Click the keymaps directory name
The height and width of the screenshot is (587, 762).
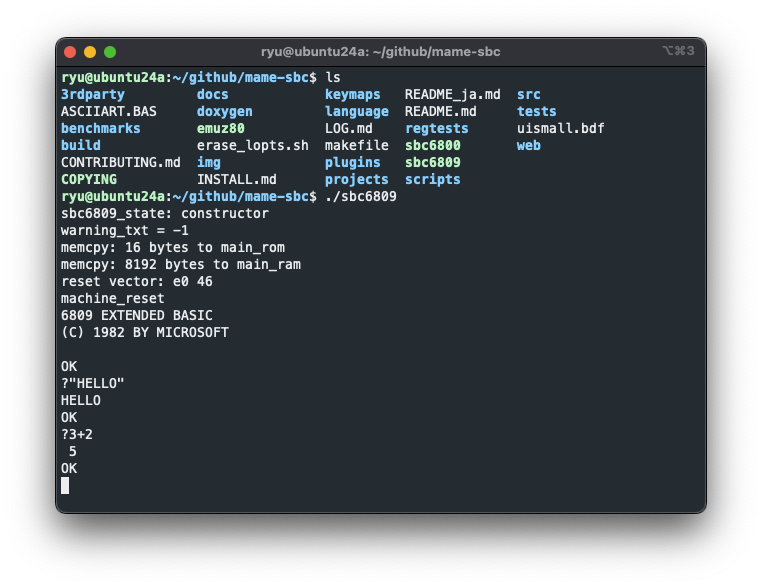coord(353,94)
